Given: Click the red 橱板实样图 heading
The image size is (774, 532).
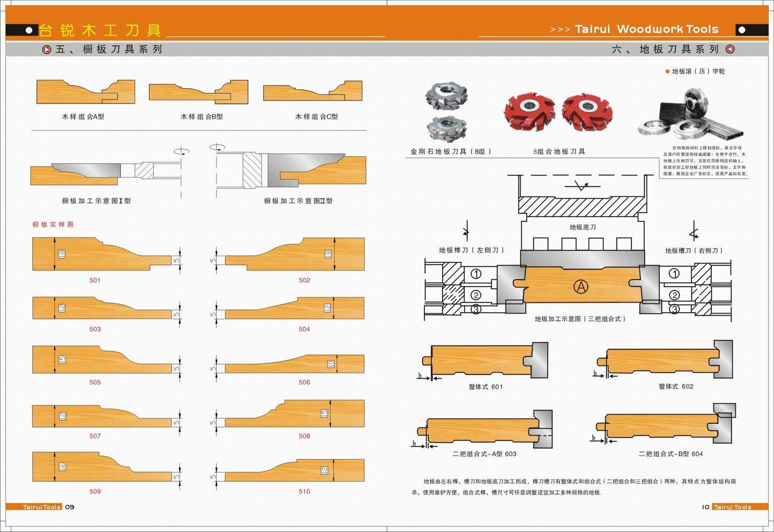Looking at the screenshot, I should [53, 224].
